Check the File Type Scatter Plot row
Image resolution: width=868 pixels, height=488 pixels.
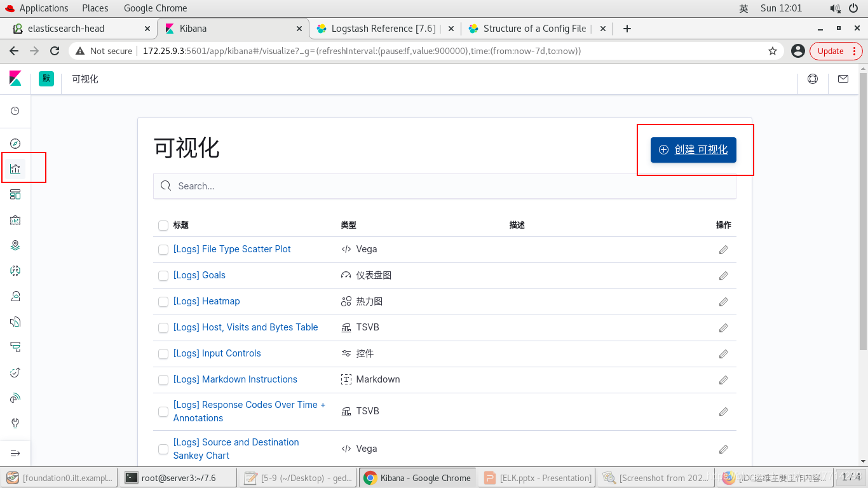pyautogui.click(x=163, y=250)
